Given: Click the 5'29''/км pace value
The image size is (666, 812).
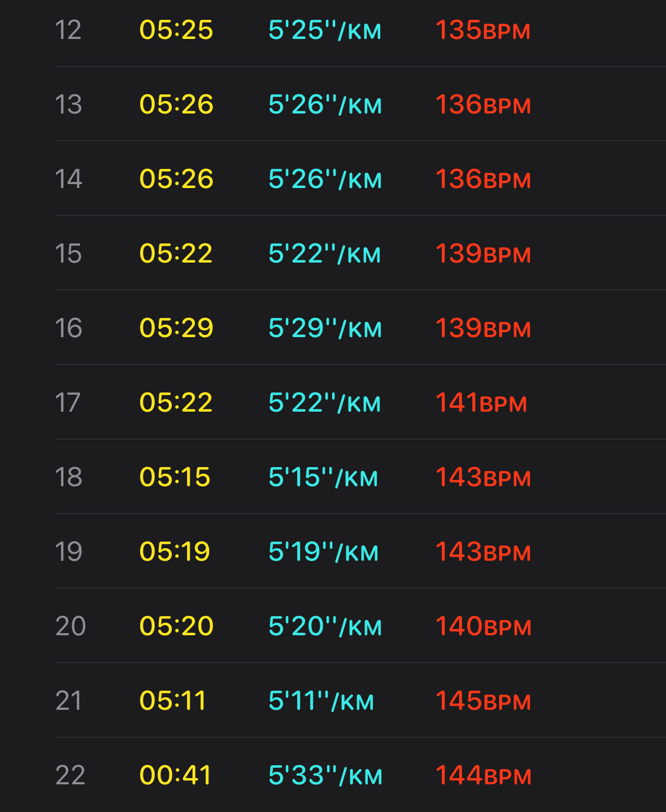Looking at the screenshot, I should click(x=325, y=328).
